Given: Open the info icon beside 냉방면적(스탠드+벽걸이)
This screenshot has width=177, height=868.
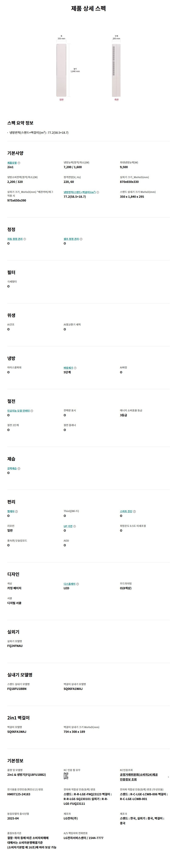Looking at the screenshot, I should (98, 192).
